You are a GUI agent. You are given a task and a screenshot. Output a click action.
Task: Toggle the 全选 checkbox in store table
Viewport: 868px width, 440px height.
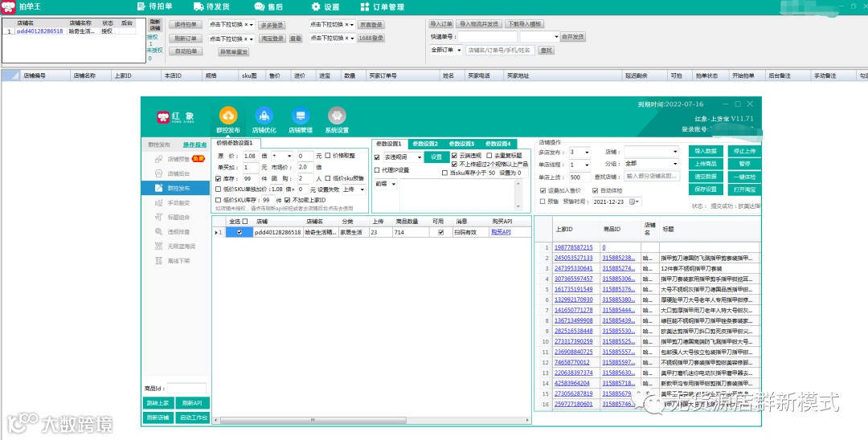click(244, 221)
